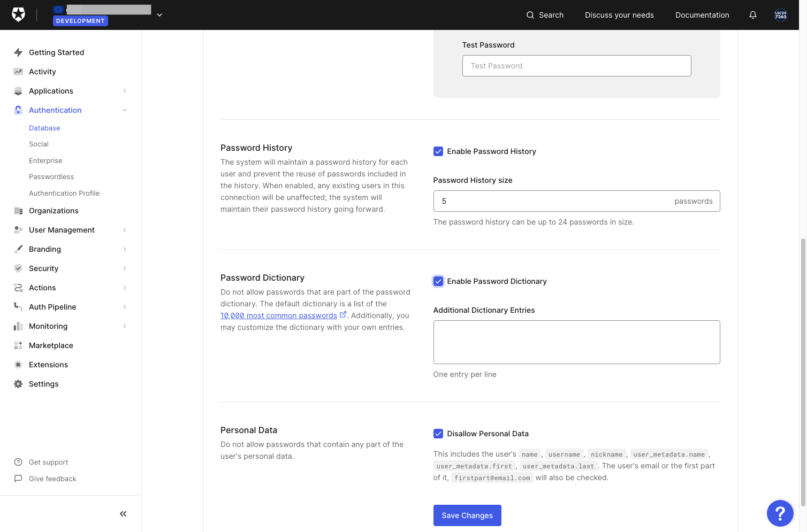The image size is (807, 532).
Task: Click the Extensions chip icon
Action: click(x=18, y=365)
